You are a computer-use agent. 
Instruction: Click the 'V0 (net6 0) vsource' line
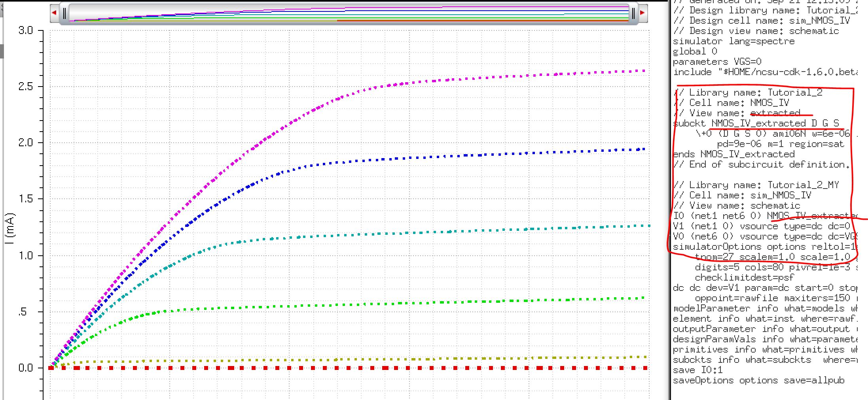[765, 237]
